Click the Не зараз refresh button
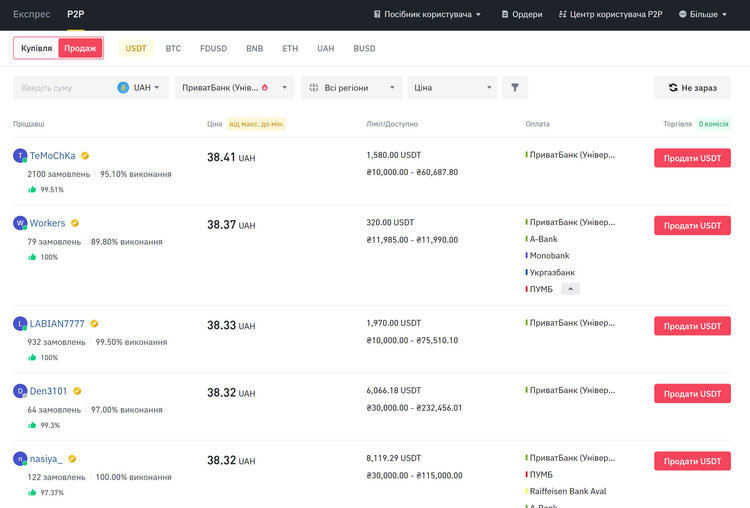The image size is (750, 508). pos(692,88)
